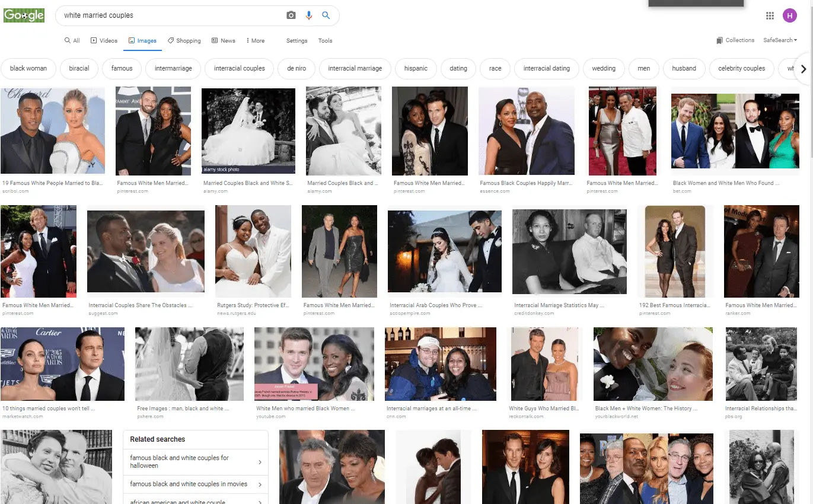The image size is (813, 504).
Task: Open the Tools menu
Action: click(x=325, y=40)
